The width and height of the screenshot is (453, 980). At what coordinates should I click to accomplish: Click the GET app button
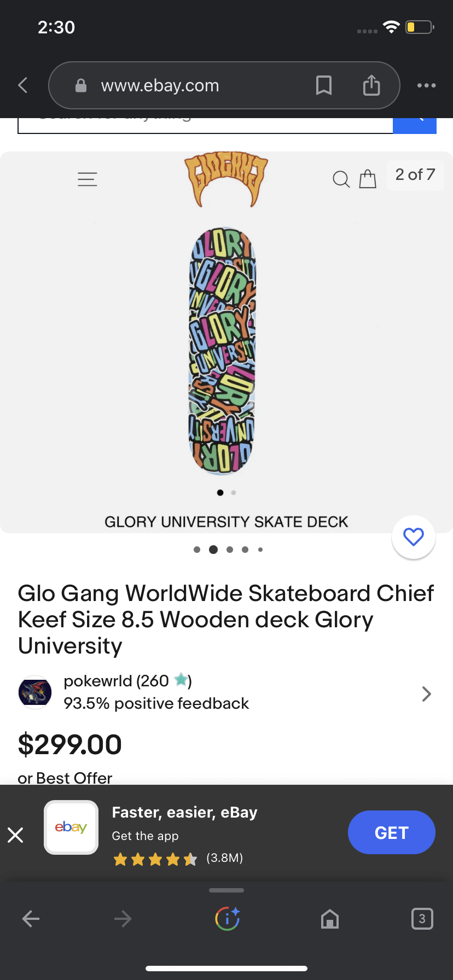point(392,832)
